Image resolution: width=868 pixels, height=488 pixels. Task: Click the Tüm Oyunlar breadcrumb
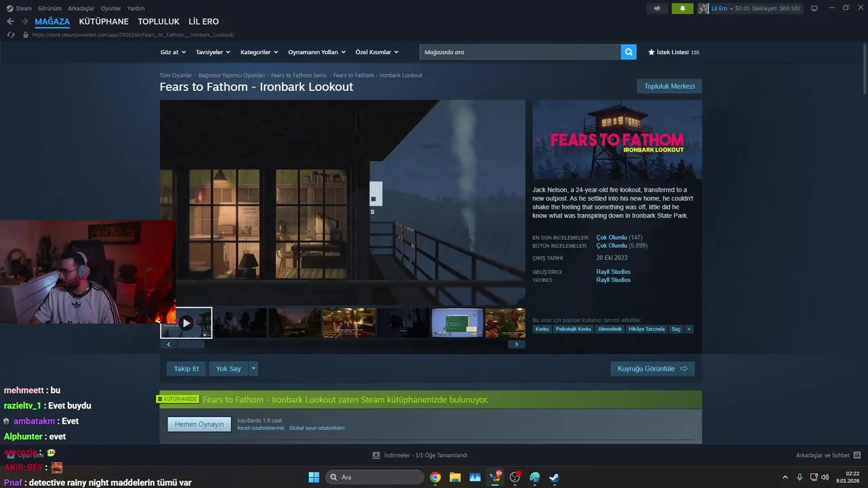[x=176, y=75]
